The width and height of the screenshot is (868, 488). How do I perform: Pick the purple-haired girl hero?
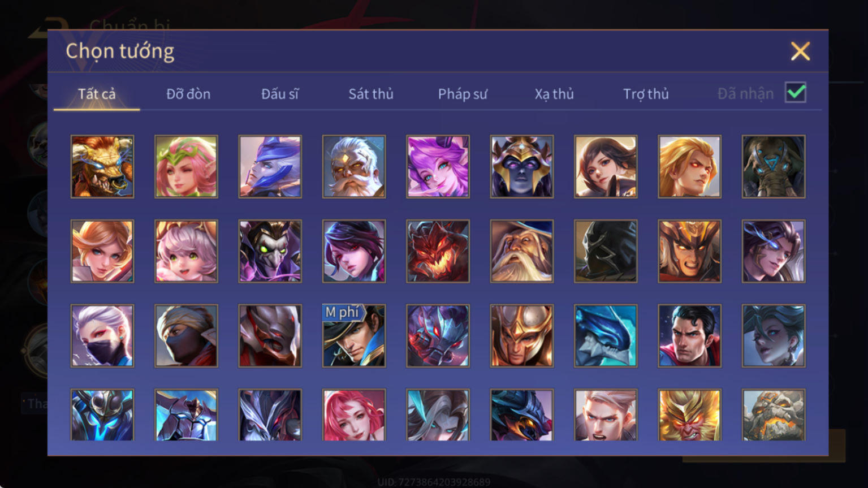click(x=438, y=167)
